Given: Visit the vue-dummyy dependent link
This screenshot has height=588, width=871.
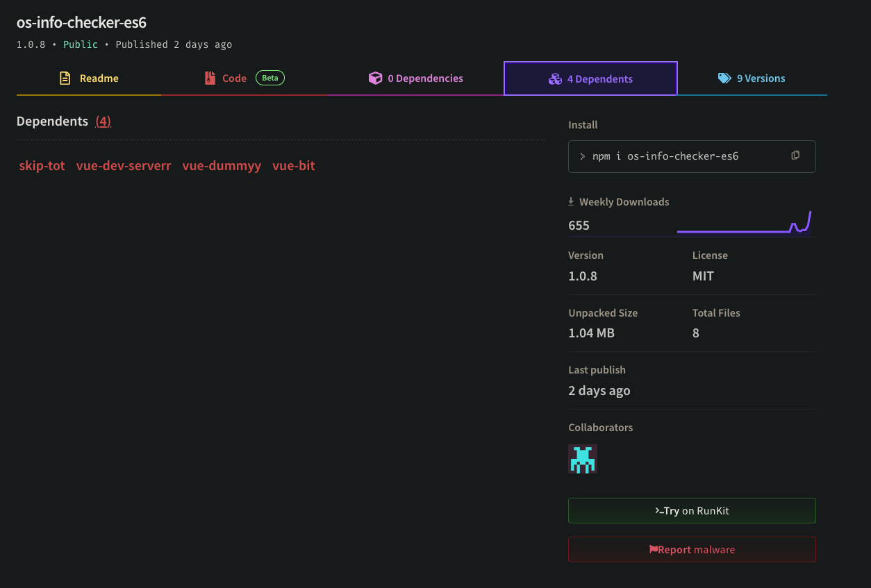Looking at the screenshot, I should click(x=222, y=166).
